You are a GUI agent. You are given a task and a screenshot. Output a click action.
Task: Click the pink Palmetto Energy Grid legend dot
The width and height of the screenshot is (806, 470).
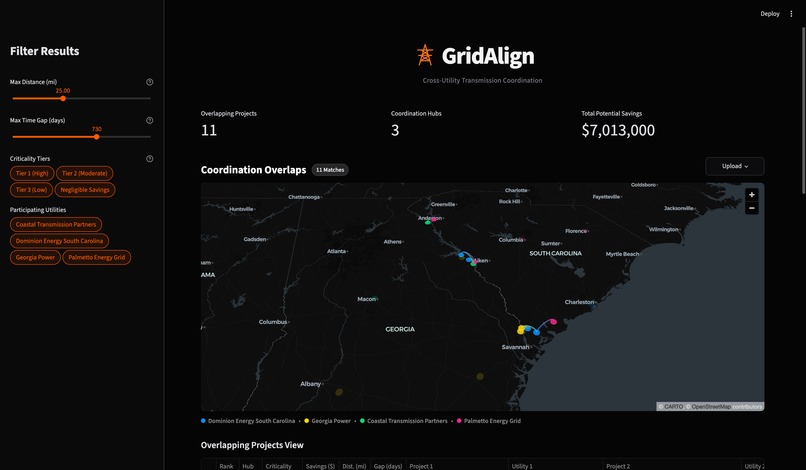(459, 421)
